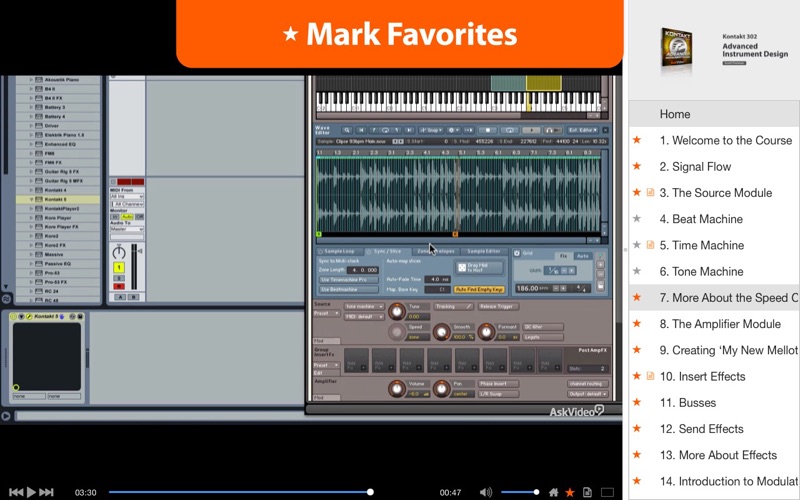
Task: Click Use Timemachine Pro button
Action: [349, 280]
